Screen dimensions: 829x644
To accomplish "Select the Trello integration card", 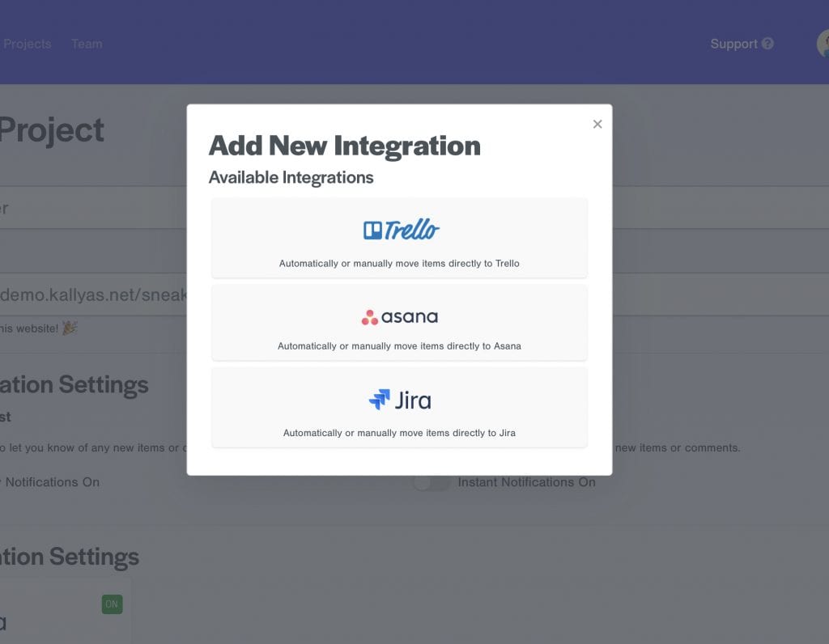I will (x=399, y=238).
